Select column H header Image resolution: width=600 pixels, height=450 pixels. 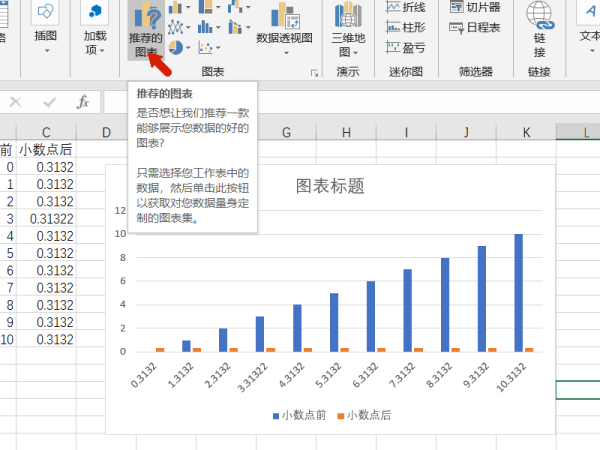[346, 132]
